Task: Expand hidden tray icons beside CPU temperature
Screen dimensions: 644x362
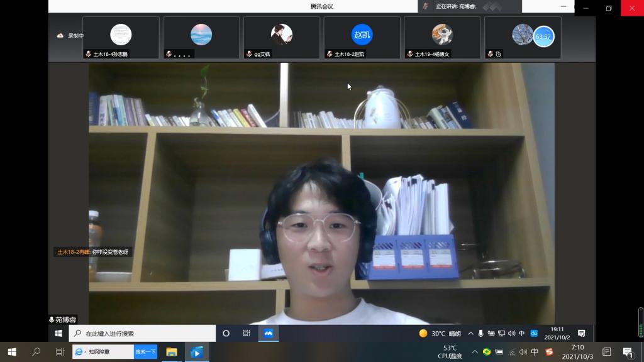Action: click(475, 352)
